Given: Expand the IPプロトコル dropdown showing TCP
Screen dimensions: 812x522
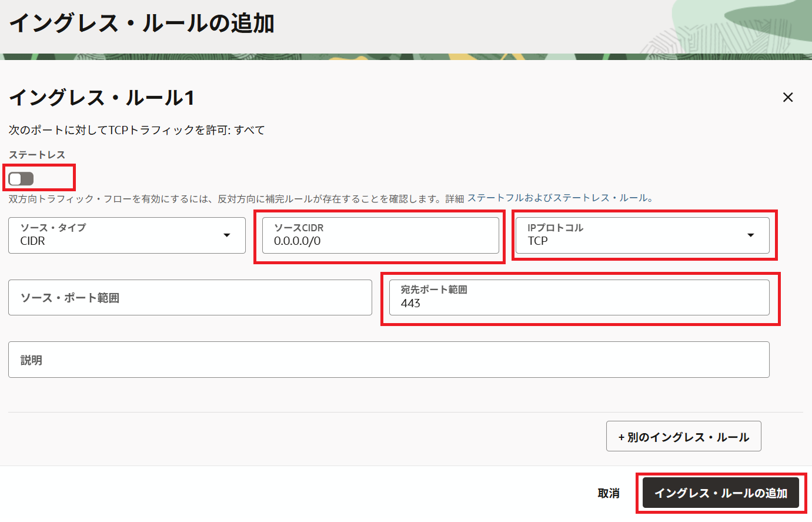Looking at the screenshot, I should (x=641, y=235).
